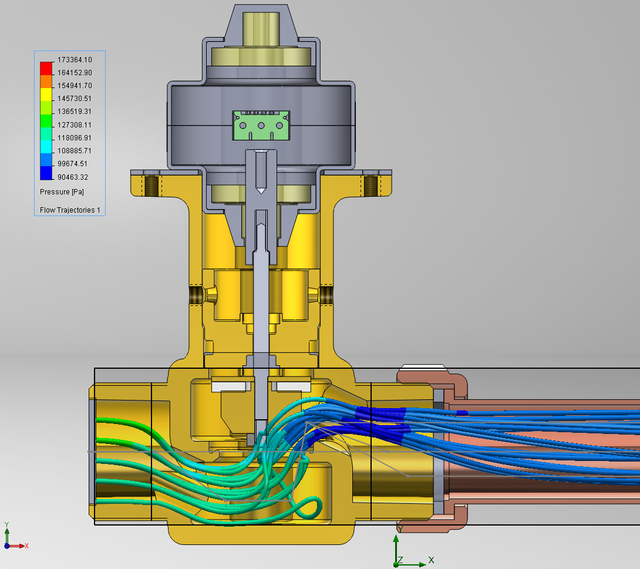640x569 pixels.
Task: Select the threaded hole on left flange
Action: coord(151,185)
